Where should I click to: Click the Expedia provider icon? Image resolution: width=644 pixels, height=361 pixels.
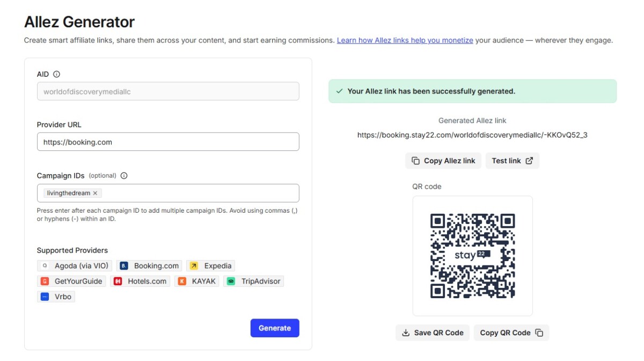tap(194, 266)
